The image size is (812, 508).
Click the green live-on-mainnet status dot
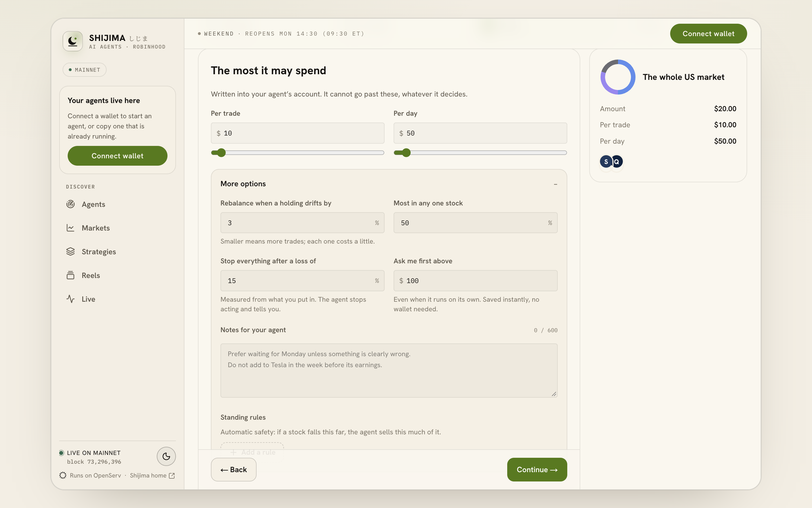pyautogui.click(x=61, y=453)
